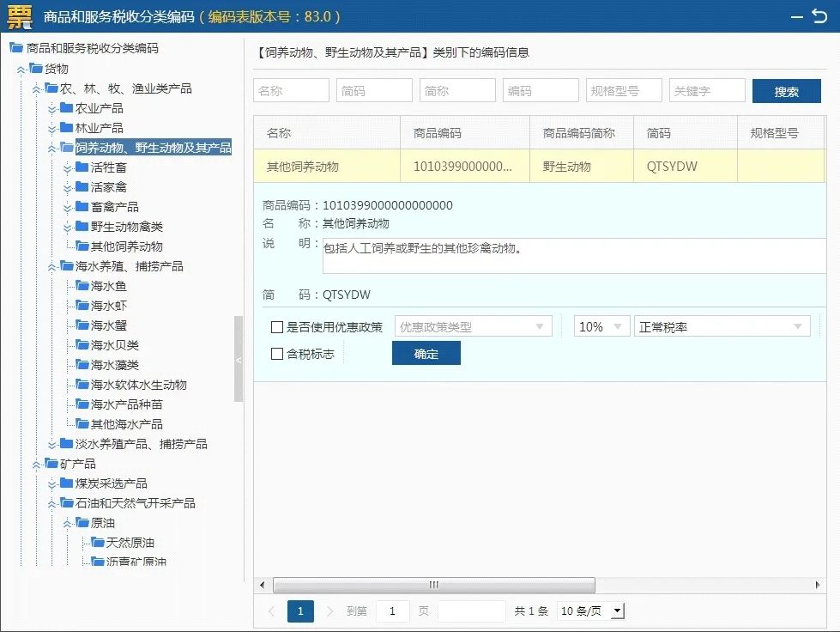This screenshot has height=632, width=840.
Task: Select the 其他饲养动物 table row
Action: [539, 167]
